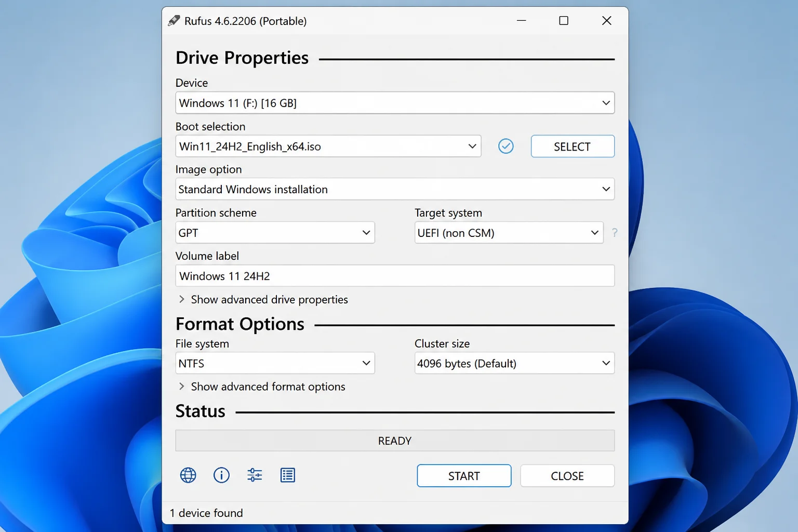The image size is (798, 532).
Task: Open the About info icon
Action: click(x=221, y=475)
